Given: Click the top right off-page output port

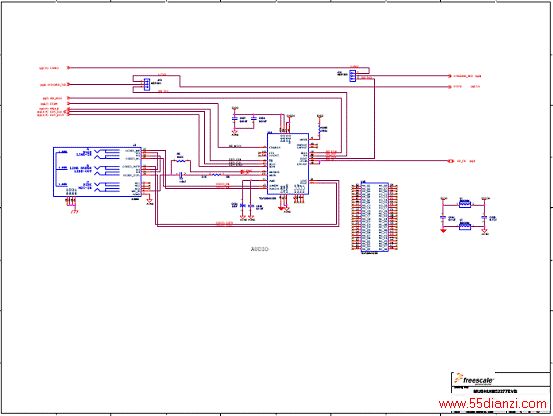Looking at the screenshot, I should click(x=450, y=76).
